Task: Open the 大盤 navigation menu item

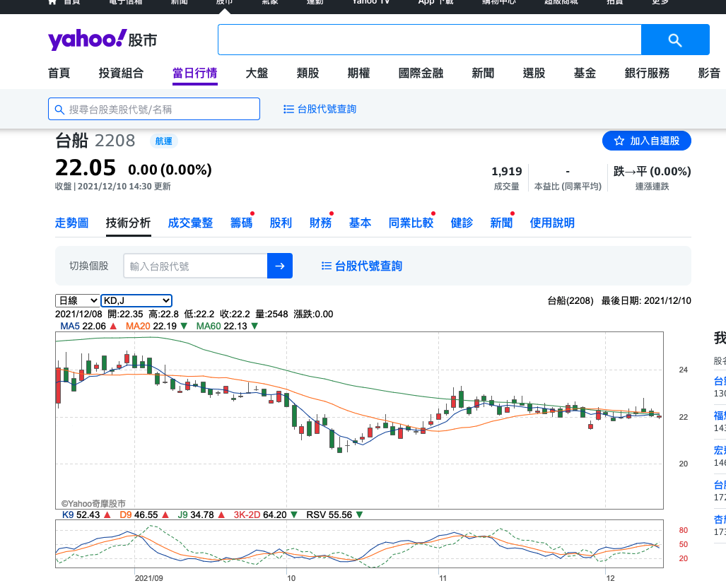Action: pos(257,73)
